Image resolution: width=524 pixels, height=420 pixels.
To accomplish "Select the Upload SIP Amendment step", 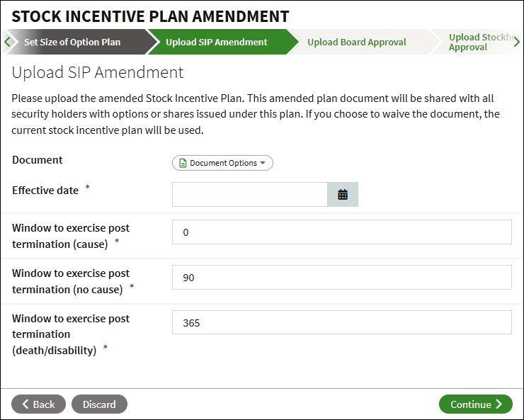I will (217, 42).
